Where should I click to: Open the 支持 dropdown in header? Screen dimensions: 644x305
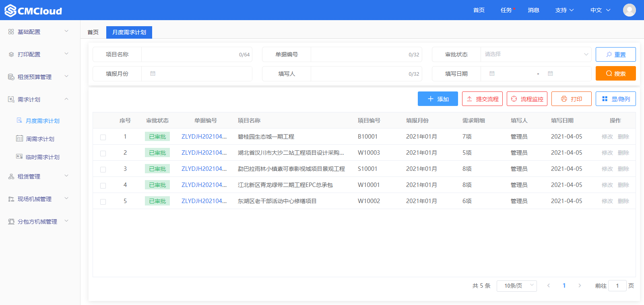[564, 10]
